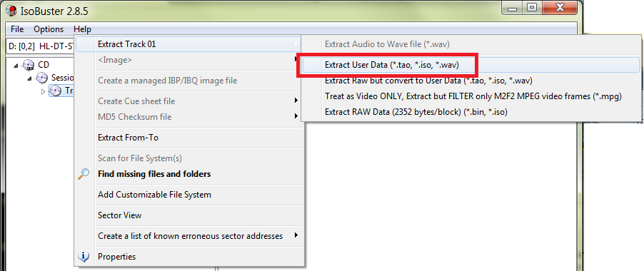
Task: Choose Add Customizable File System
Action: (188, 194)
